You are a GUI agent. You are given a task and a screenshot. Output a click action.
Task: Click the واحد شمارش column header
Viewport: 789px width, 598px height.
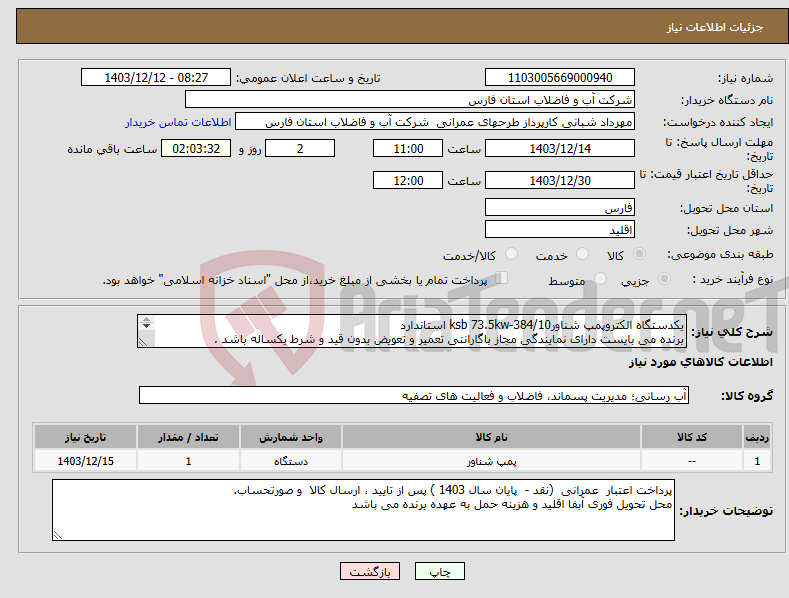(291, 437)
